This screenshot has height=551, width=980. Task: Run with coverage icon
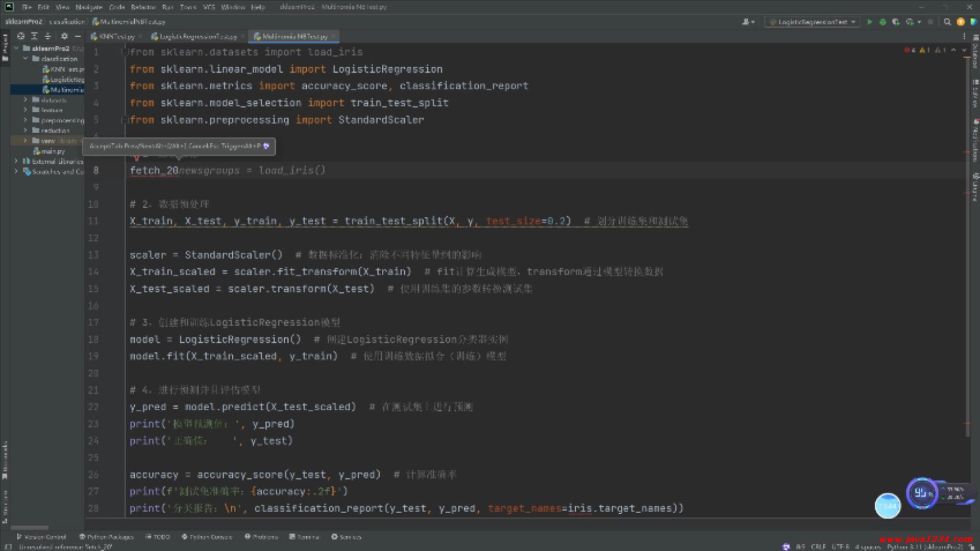pyautogui.click(x=896, y=22)
